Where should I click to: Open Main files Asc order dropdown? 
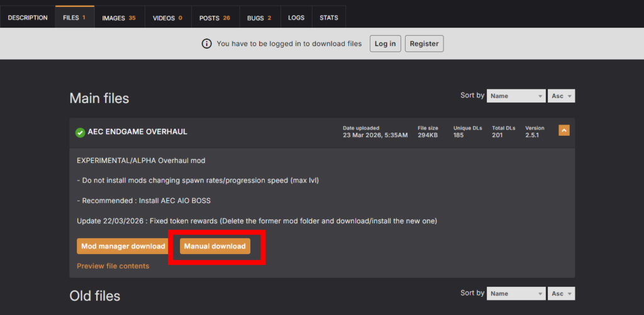[562, 96]
